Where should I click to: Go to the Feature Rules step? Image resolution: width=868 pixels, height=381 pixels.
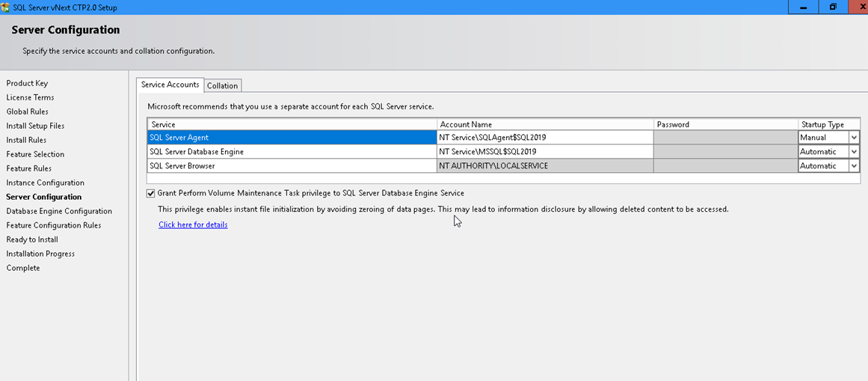pos(29,168)
